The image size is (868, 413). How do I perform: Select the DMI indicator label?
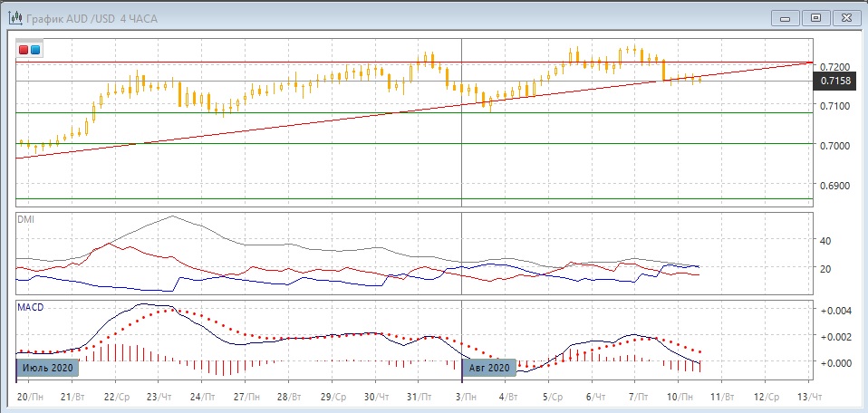click(x=26, y=220)
